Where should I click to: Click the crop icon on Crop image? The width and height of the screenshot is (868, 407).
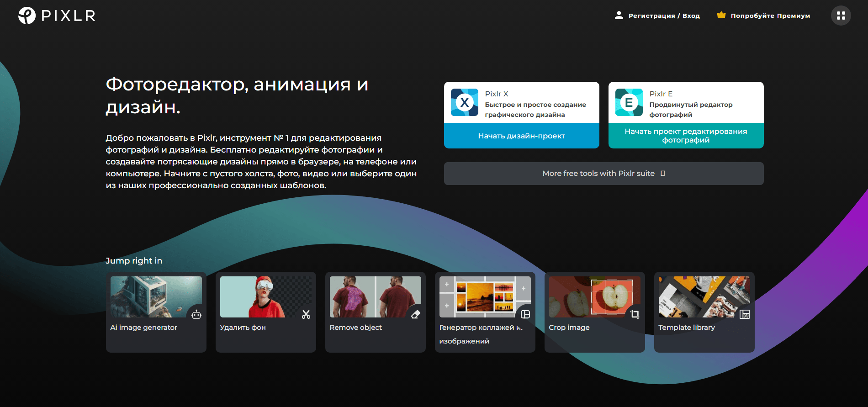click(635, 314)
